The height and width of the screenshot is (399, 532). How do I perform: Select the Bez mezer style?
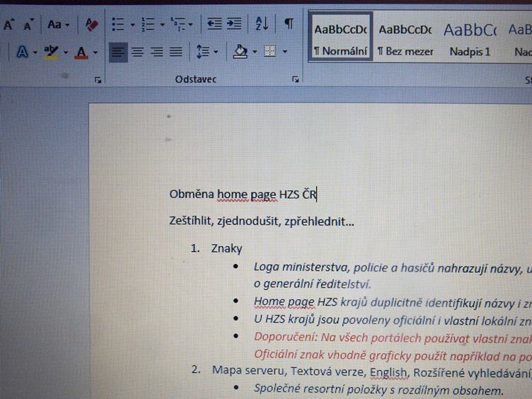(x=405, y=40)
